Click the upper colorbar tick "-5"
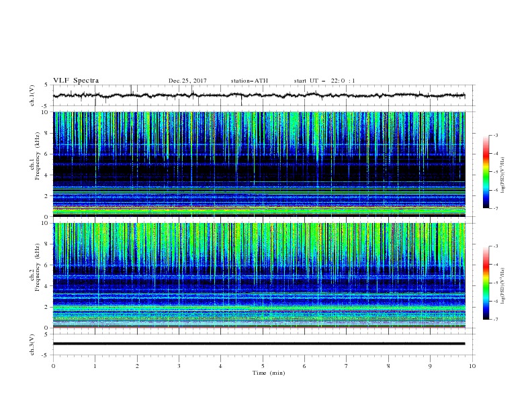This screenshot has width=532, height=411. 495,172
